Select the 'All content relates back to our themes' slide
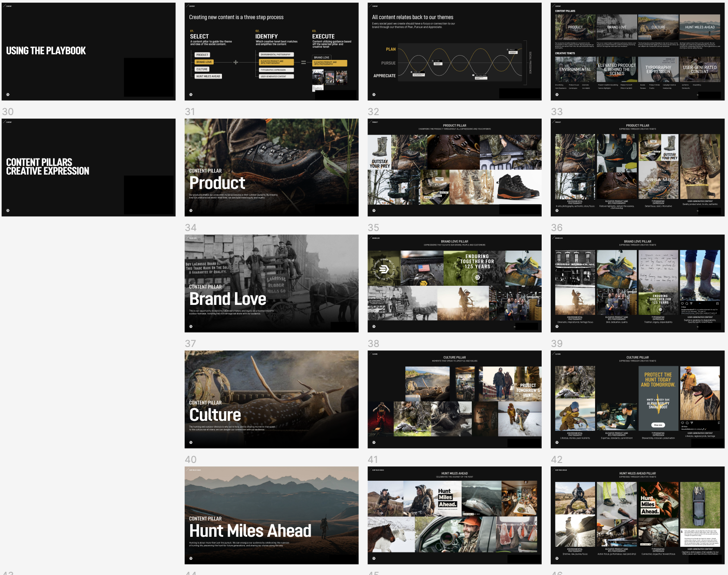This screenshot has height=575, width=728. tap(454, 52)
